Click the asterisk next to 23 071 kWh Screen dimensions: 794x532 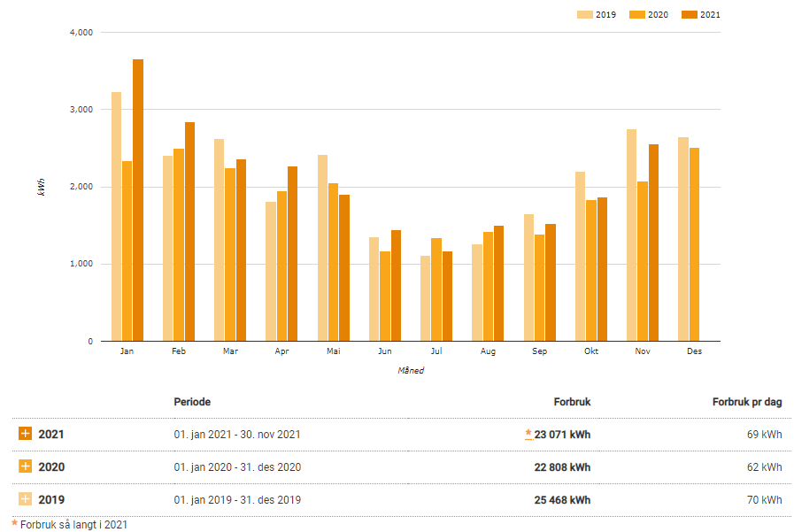click(x=528, y=433)
